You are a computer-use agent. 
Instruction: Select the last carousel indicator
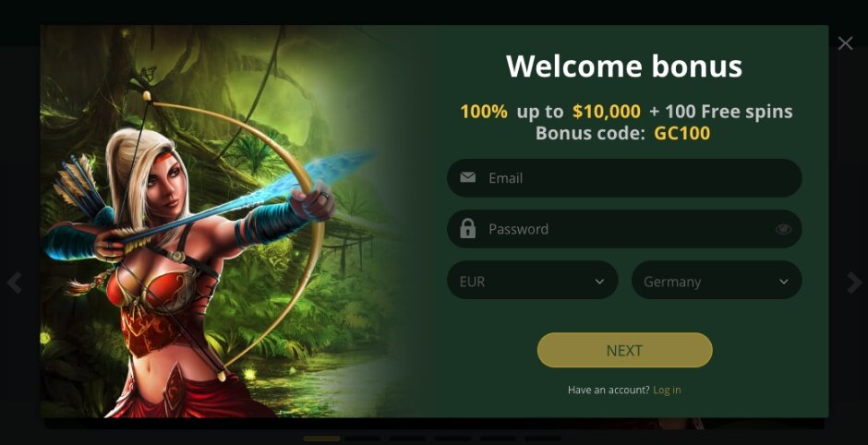pyautogui.click(x=543, y=439)
